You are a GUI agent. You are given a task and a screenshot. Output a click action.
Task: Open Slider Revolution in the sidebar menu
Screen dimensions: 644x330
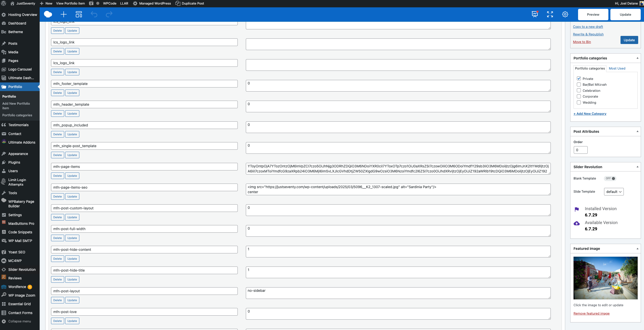click(x=22, y=270)
